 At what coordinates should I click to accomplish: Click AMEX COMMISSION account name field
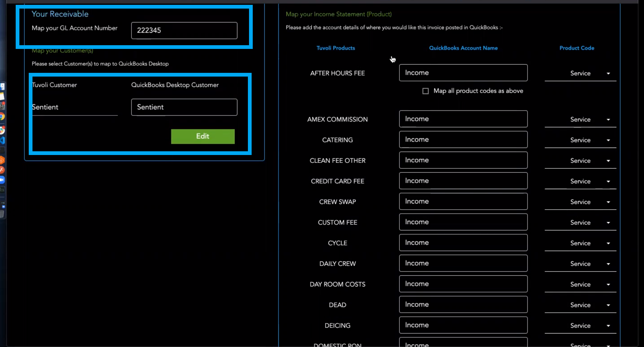463,119
